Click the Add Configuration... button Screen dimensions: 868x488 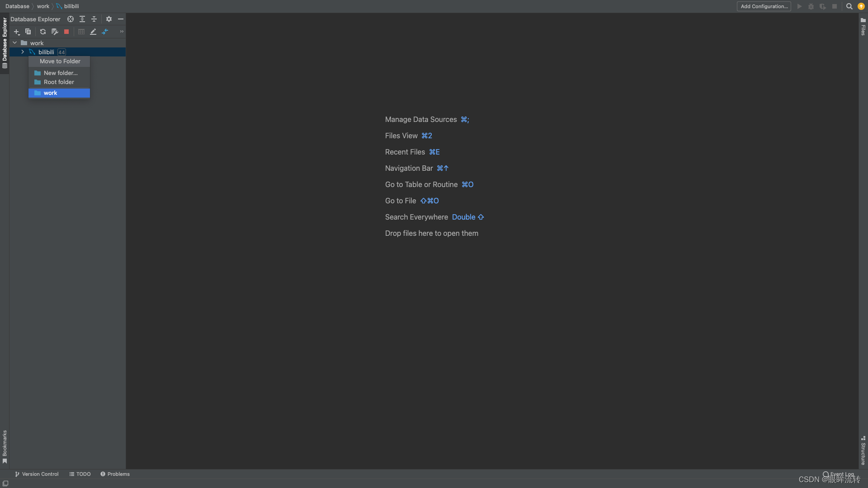[764, 6]
